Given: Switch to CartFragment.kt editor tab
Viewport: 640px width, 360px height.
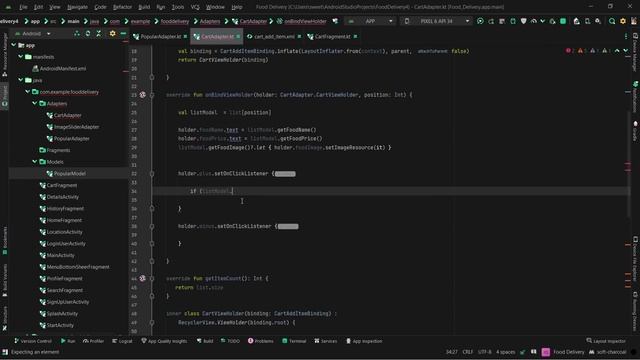Looking at the screenshot, I should pos(332,36).
